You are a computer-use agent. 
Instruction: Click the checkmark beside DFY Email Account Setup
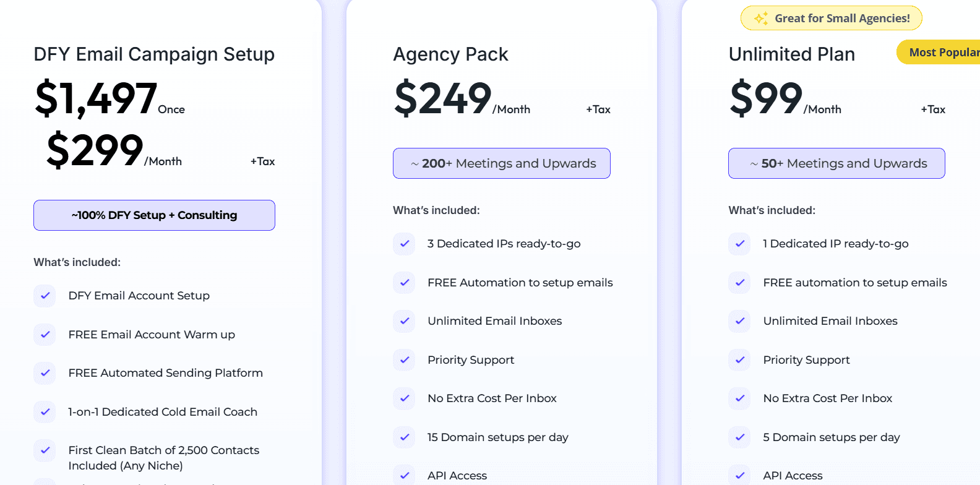pyautogui.click(x=45, y=296)
